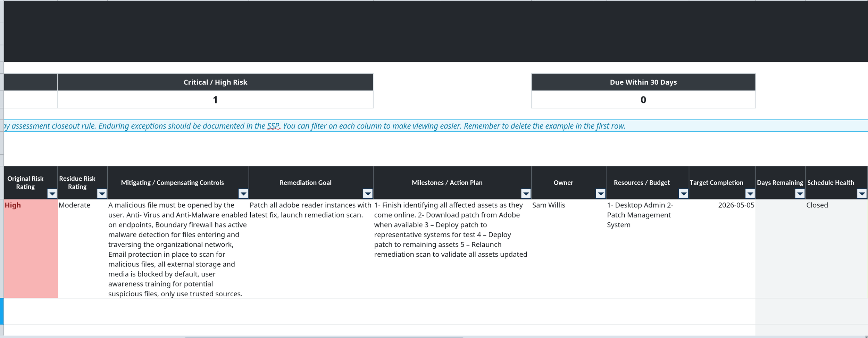Viewport: 868px width, 338px height.
Task: Click the Due Within 30 Days value '0'
Action: (643, 100)
